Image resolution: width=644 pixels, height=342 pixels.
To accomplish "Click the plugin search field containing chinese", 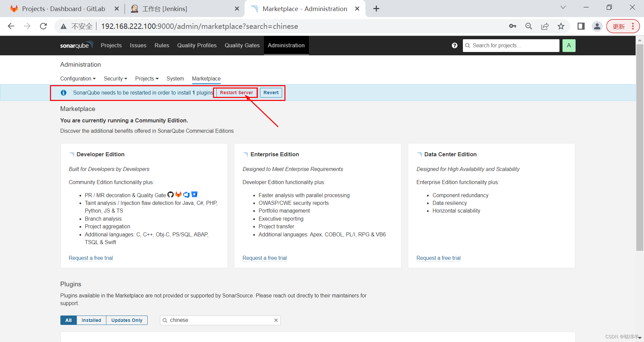I will (x=220, y=320).
